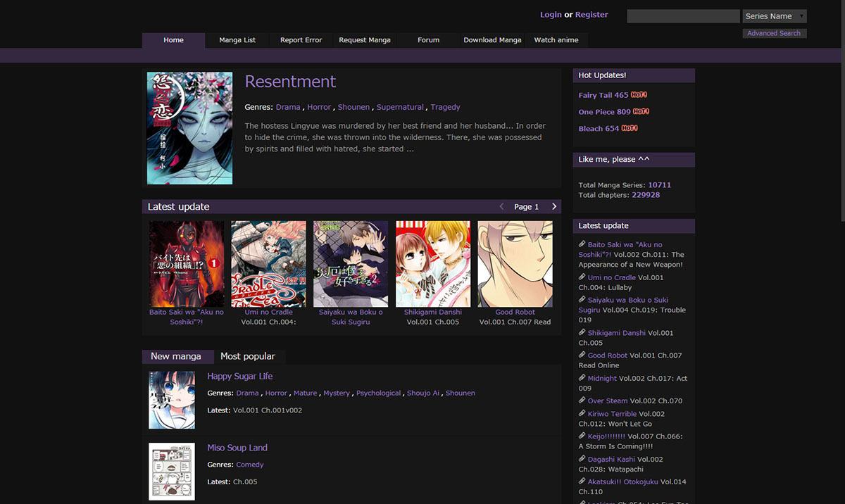Open Bleach 654 in Hot Updates
Screen dimensions: 845x504
(599, 129)
